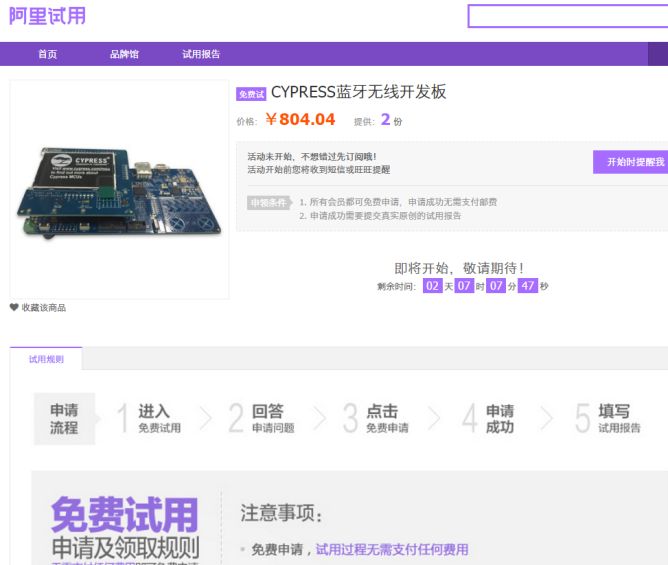Click the supply quantity 2 份
Image resolution: width=668 pixels, height=565 pixels.
coord(391,120)
